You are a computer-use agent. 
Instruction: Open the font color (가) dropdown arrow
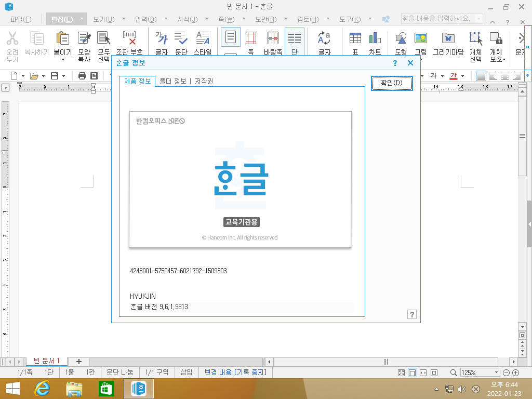[462, 76]
